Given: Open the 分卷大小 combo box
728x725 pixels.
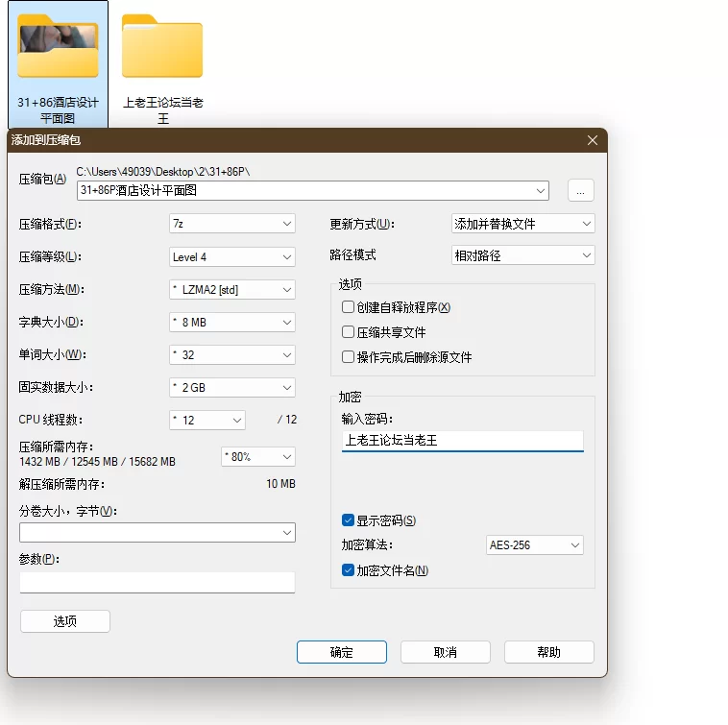Looking at the screenshot, I should (158, 532).
